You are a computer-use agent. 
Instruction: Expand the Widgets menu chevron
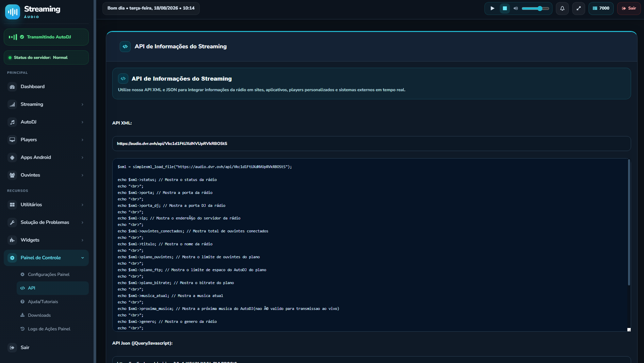[x=82, y=240]
